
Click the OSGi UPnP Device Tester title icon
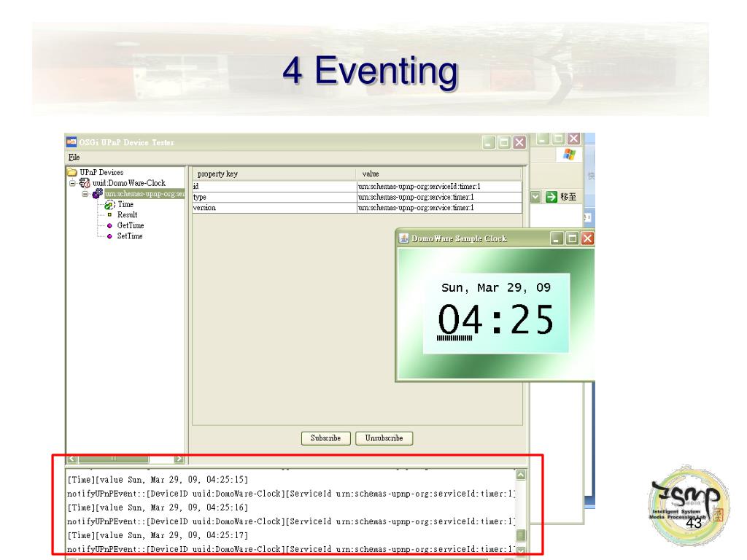[x=71, y=141]
